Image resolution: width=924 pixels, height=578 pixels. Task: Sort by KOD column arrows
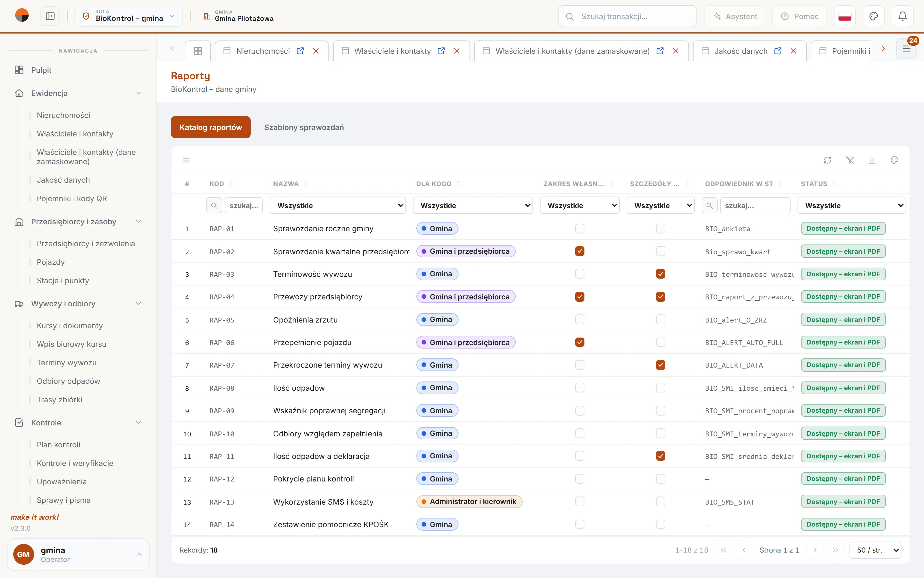[231, 184]
